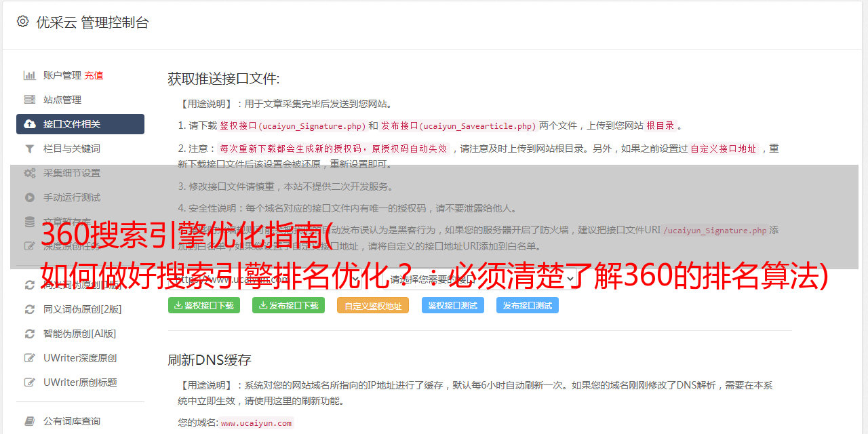Select 接口文件相关 sidebar item
Viewport: 868px width, 434px height.
80,124
